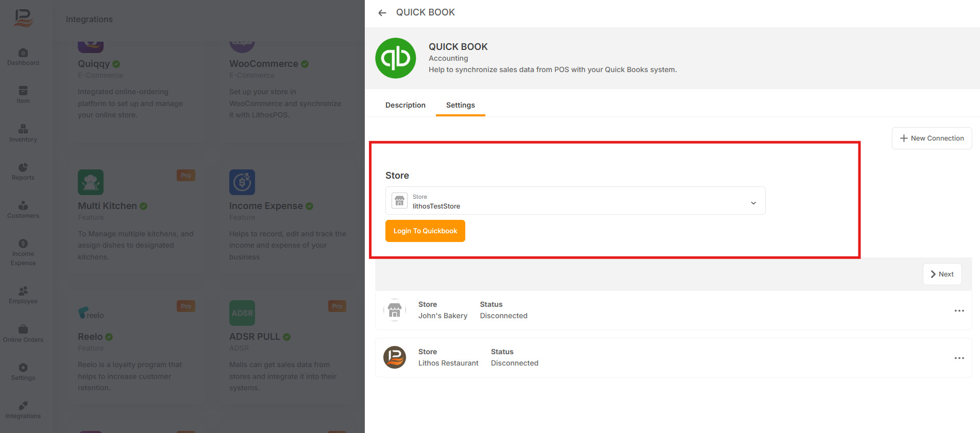Switch to the Description tab
980x433 pixels.
pyautogui.click(x=405, y=105)
